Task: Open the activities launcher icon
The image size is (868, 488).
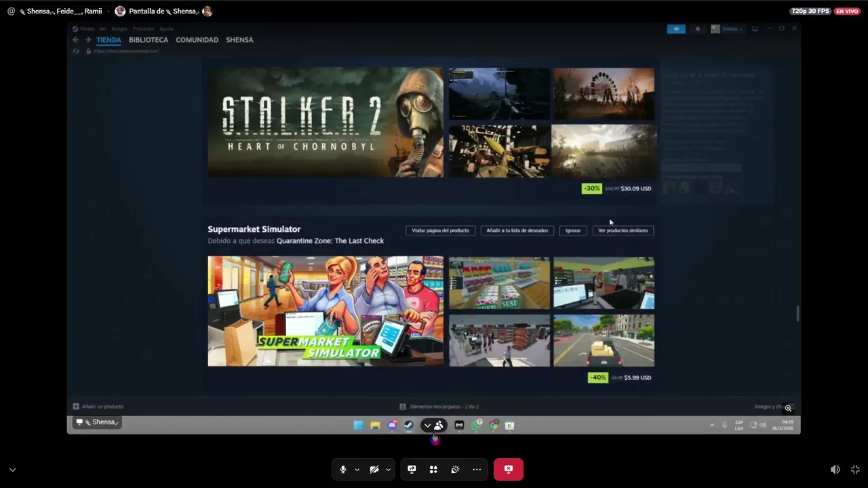Action: point(433,469)
